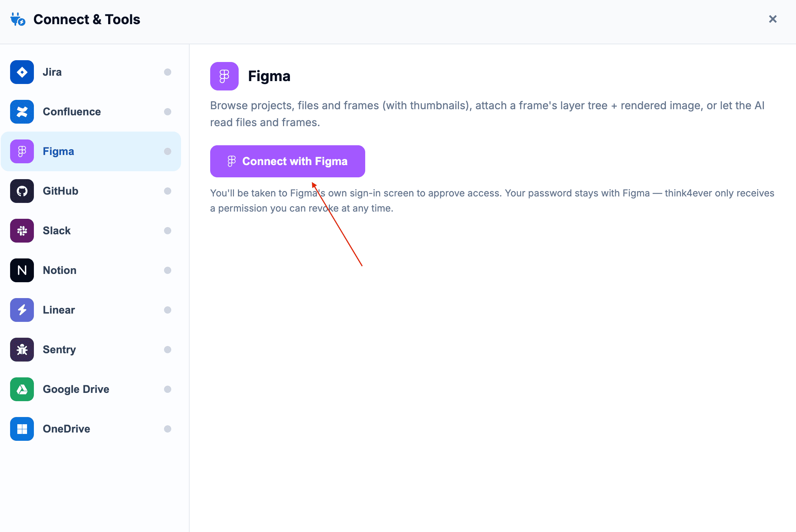This screenshot has height=532, width=796.
Task: Switch to the Confluence integration tab
Action: (x=91, y=112)
